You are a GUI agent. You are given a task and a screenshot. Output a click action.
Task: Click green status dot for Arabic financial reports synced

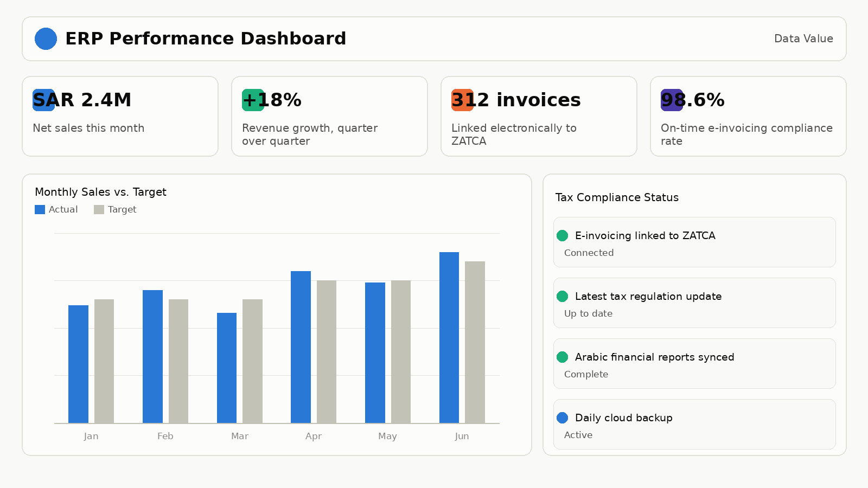tap(562, 357)
